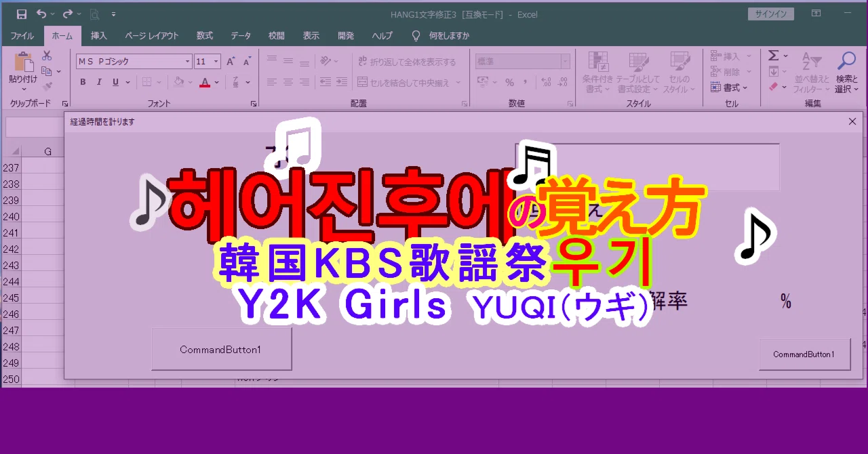Click 折り返して全体を表示する wrap text button
The height and width of the screenshot is (454, 868).
pos(407,62)
